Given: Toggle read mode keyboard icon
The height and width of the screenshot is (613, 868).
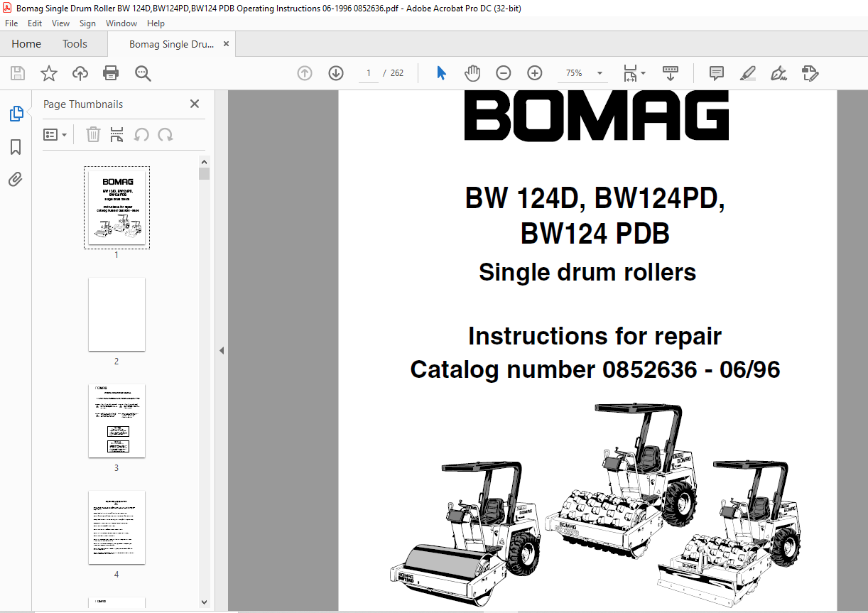Looking at the screenshot, I should [670, 73].
